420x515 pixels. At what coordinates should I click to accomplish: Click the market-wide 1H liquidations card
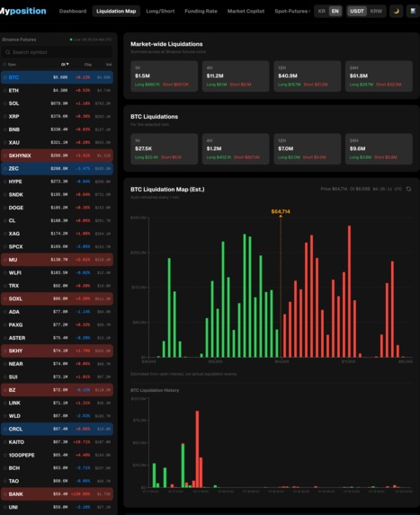[x=164, y=76]
